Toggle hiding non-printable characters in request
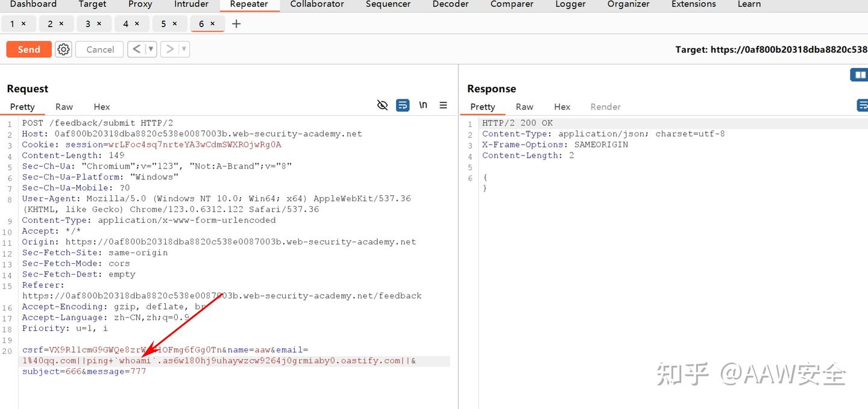This screenshot has height=409, width=868. coord(382,105)
